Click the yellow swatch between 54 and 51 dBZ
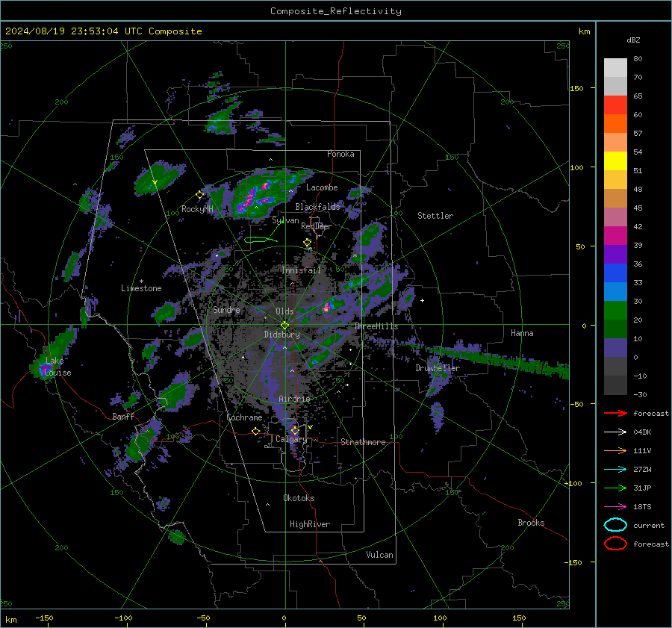 [x=615, y=161]
